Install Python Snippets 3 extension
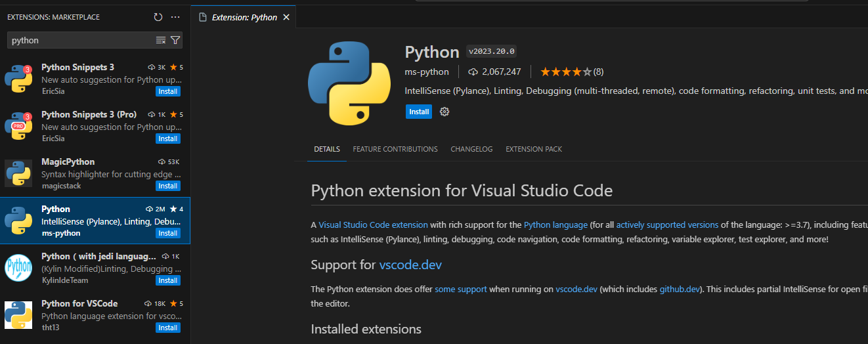This screenshot has width=868, height=344. coord(168,91)
